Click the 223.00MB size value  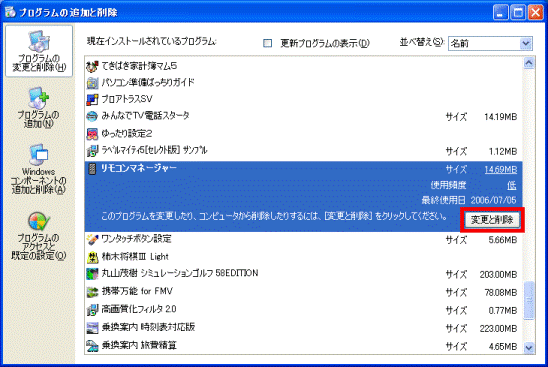[498, 329]
